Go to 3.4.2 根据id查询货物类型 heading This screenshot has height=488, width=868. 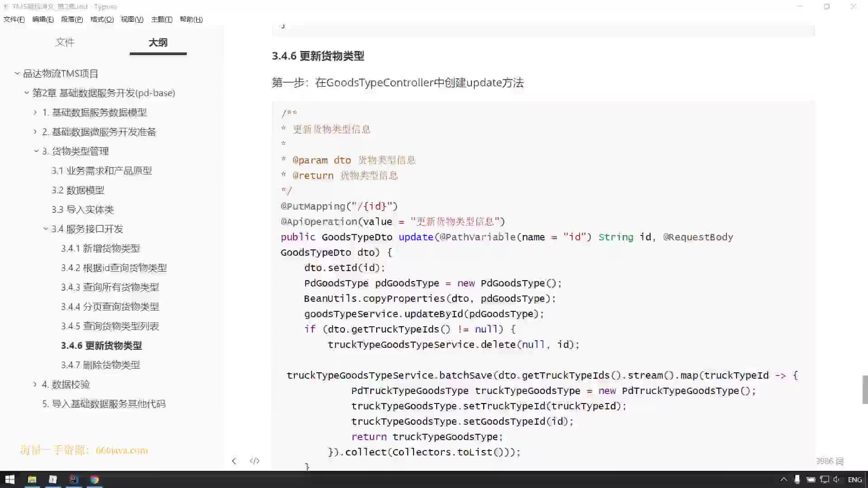(x=114, y=267)
